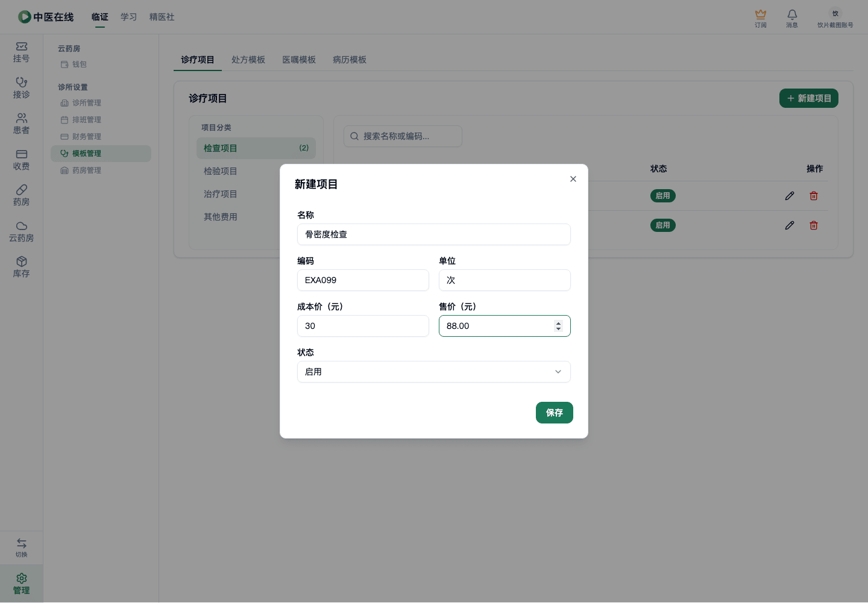The image size is (868, 603).
Task: Click the 状态 column header
Action: click(x=659, y=169)
